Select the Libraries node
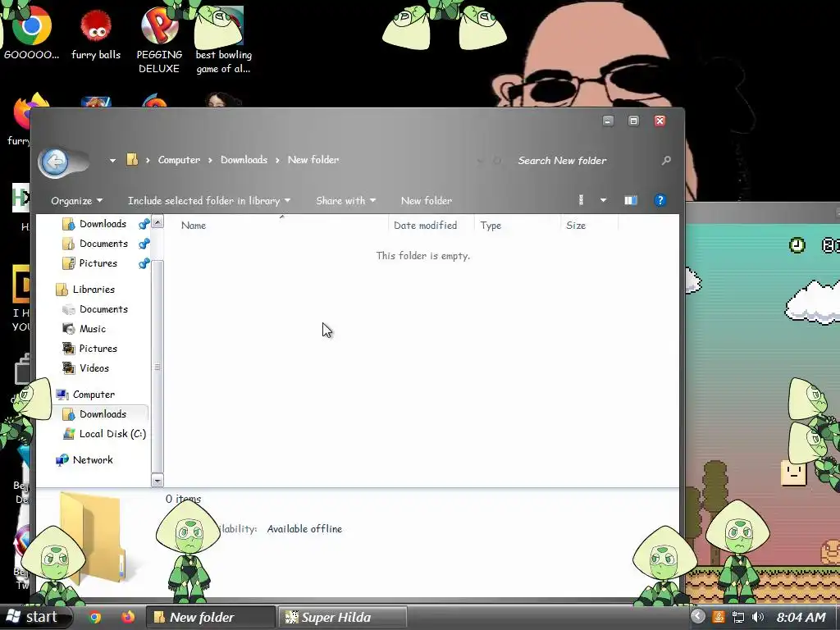 point(94,290)
